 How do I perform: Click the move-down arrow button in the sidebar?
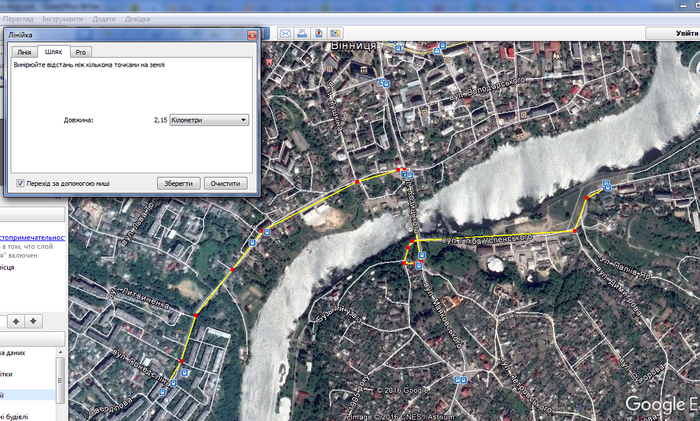tap(33, 321)
